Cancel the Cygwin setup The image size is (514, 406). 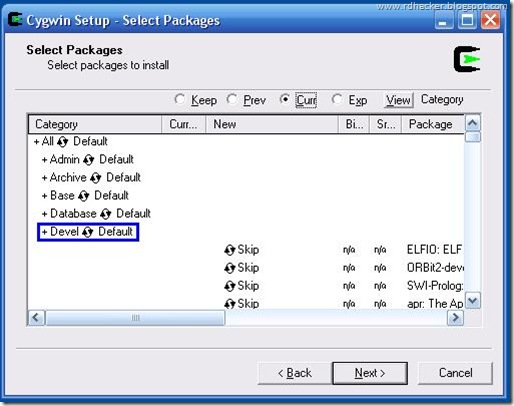pos(455,373)
